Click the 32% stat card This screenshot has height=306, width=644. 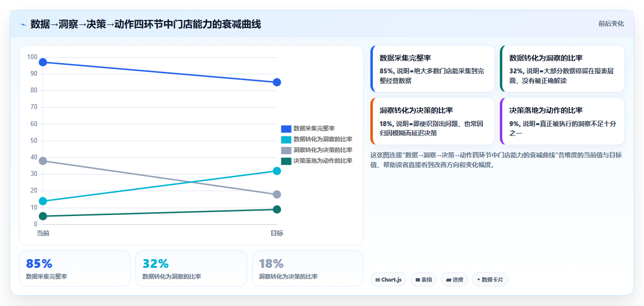(191, 268)
